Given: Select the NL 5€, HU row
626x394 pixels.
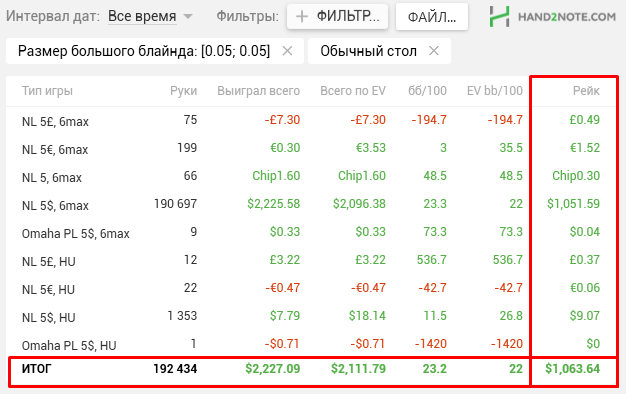Looking at the screenshot, I should point(311,288).
